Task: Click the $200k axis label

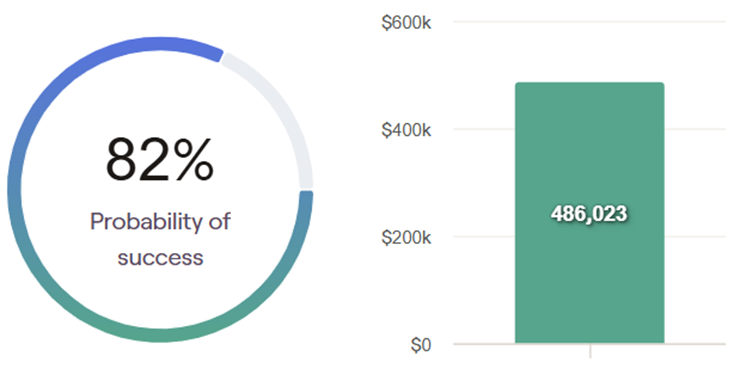Action: pos(406,237)
